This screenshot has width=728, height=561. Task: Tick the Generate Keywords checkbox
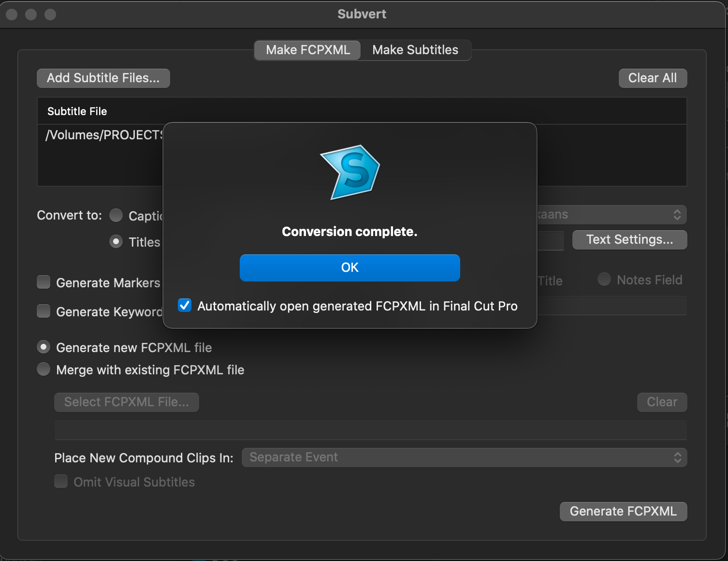coord(44,311)
